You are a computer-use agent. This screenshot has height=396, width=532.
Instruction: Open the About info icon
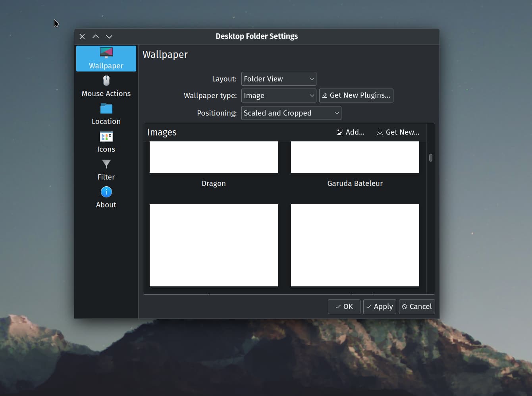[106, 192]
